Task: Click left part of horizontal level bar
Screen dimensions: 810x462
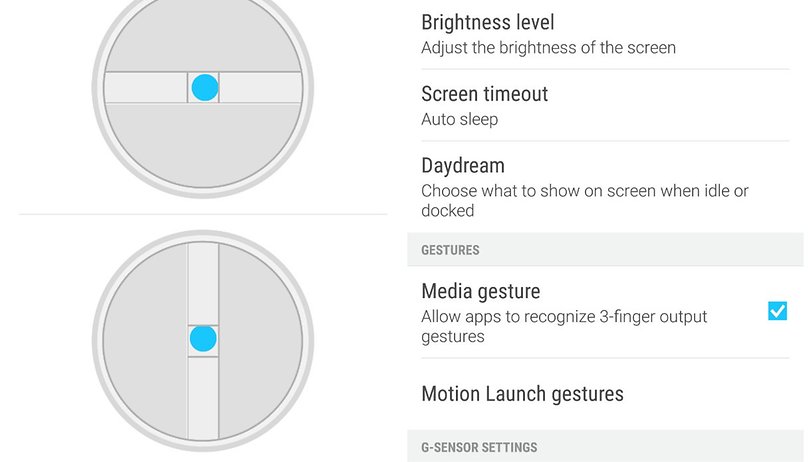Action: coord(146,87)
